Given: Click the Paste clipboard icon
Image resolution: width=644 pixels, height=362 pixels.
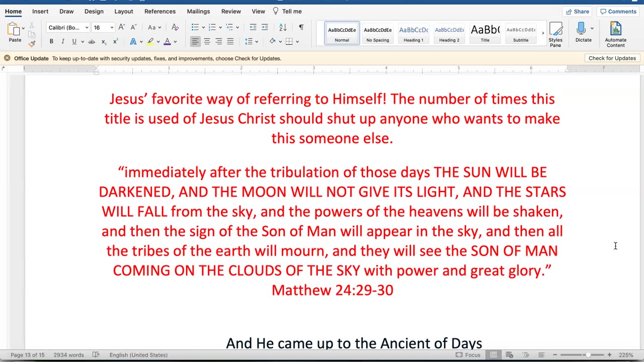Looking at the screenshot, I should 13,30.
